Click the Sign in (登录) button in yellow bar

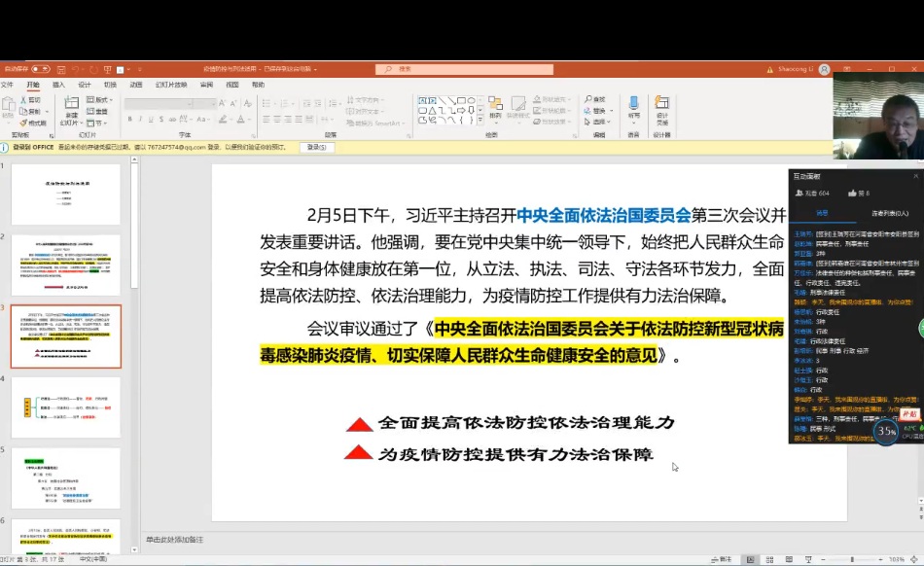coord(316,147)
